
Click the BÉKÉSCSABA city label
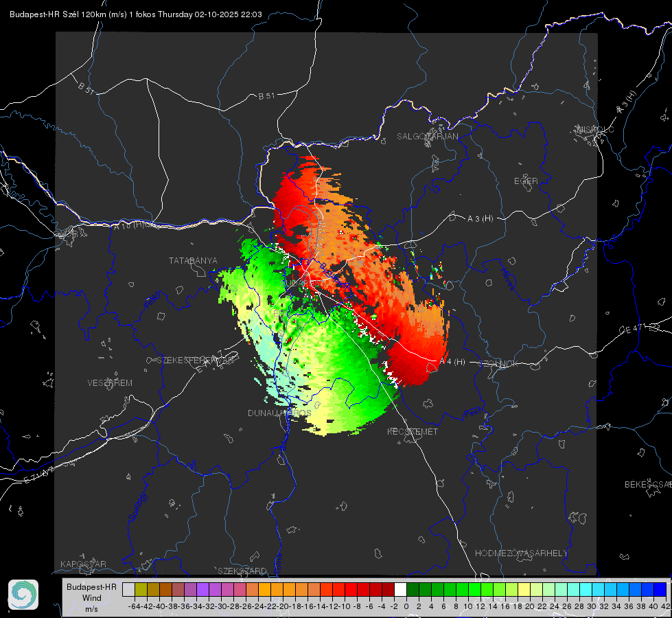point(648,484)
